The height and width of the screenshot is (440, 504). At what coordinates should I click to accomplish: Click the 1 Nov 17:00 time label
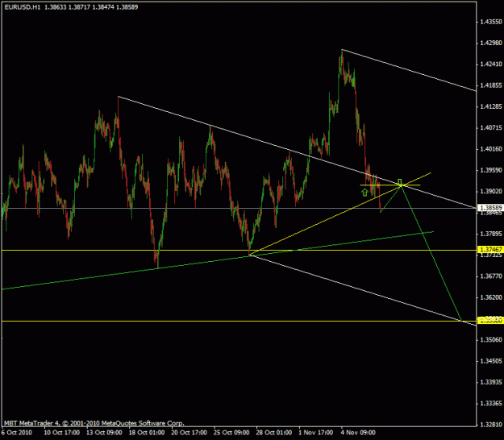317,433
